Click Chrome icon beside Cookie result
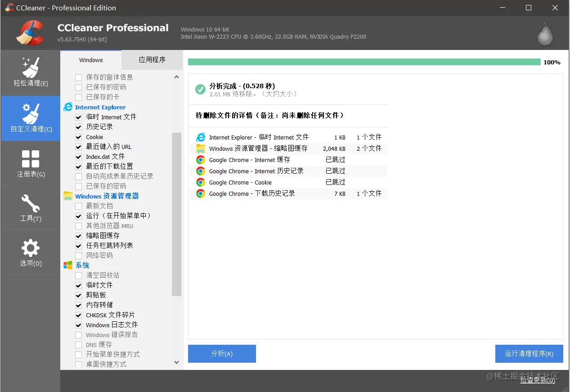The image size is (570, 392). [201, 182]
